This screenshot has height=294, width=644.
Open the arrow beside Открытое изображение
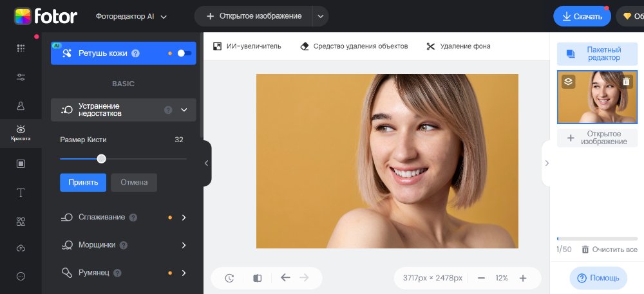321,16
